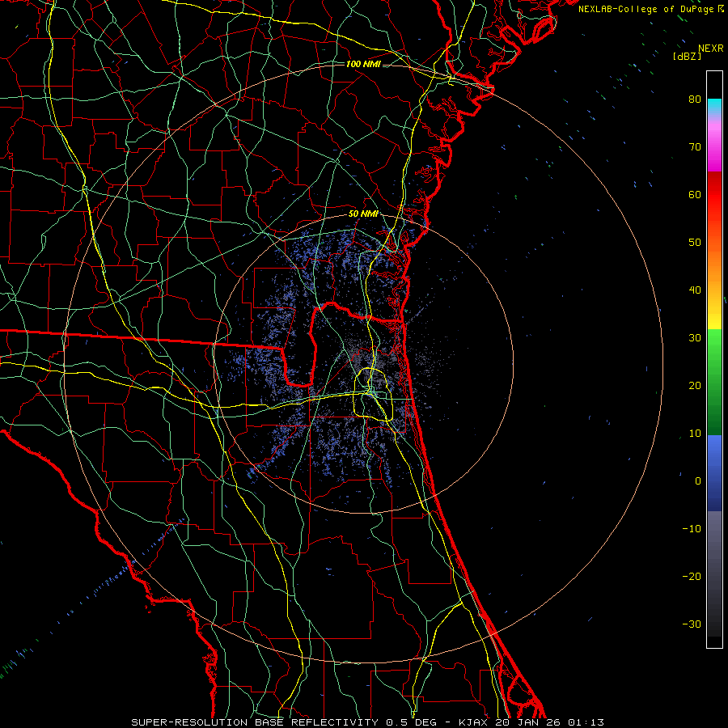Click the 40 value on the dBZ scale
The height and width of the screenshot is (728, 728).
click(x=695, y=290)
